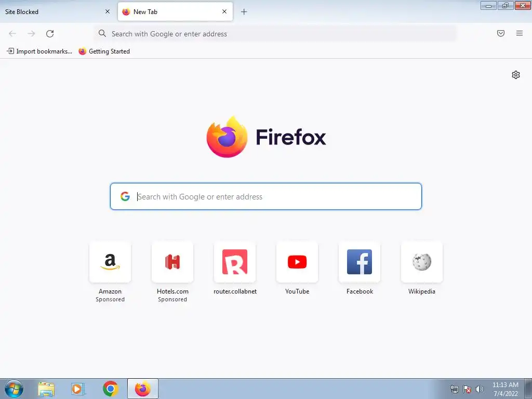Screen dimensions: 532x399
Task: Open a new tab with plus button
Action: 244,12
